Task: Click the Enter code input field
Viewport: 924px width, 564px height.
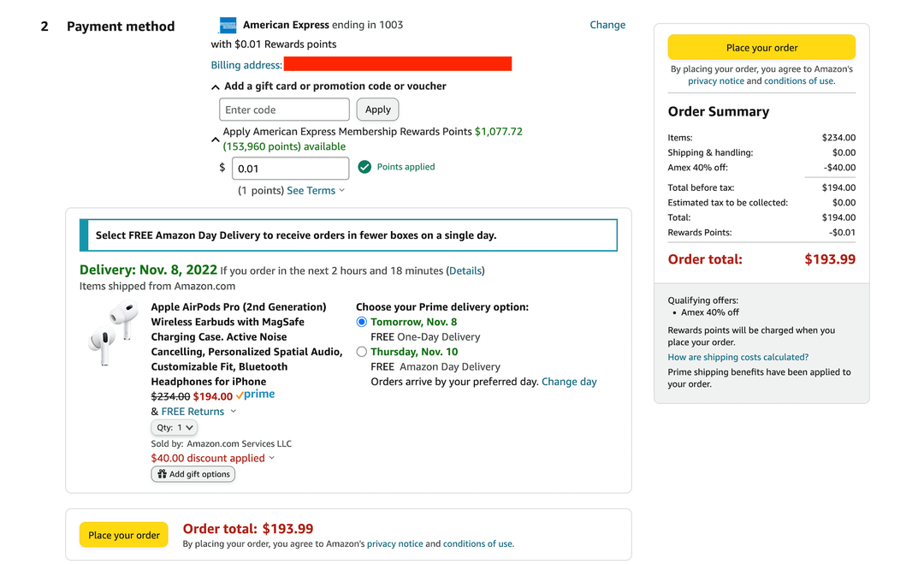Action: coord(284,109)
